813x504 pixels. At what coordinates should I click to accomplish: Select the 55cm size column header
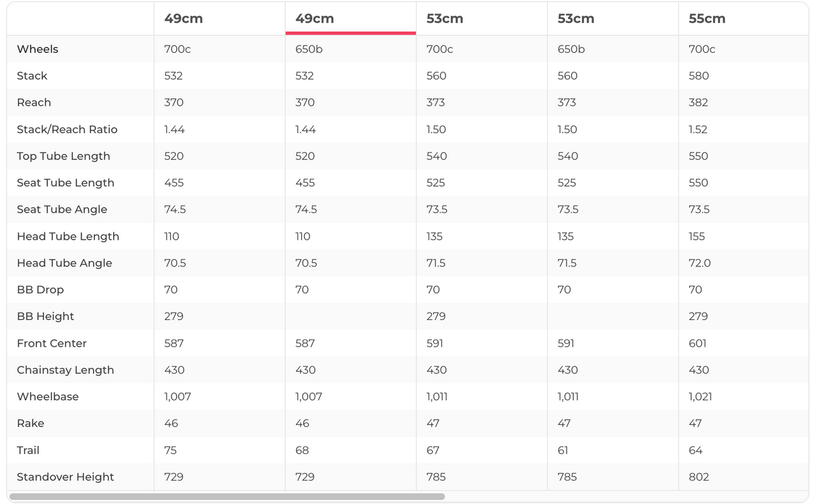(x=707, y=19)
